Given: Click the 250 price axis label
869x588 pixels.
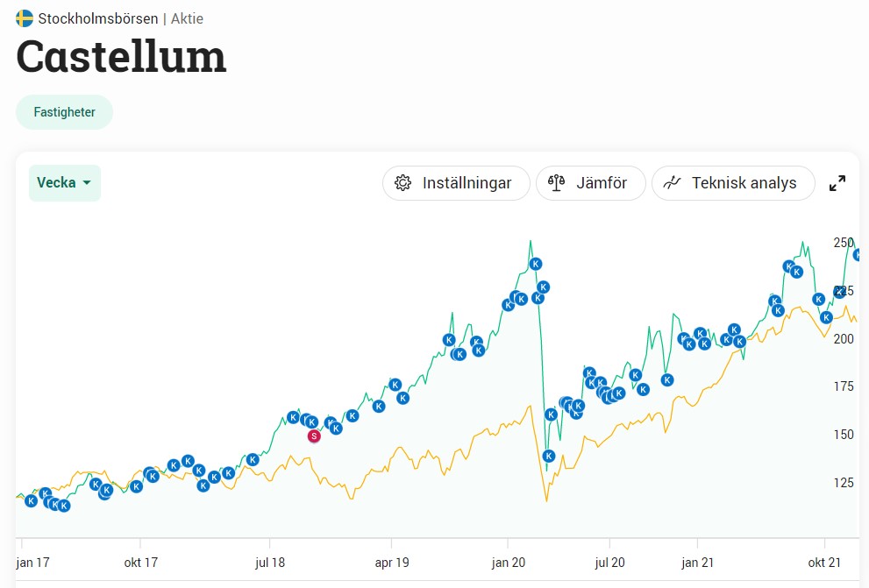Looking at the screenshot, I should click(843, 243).
